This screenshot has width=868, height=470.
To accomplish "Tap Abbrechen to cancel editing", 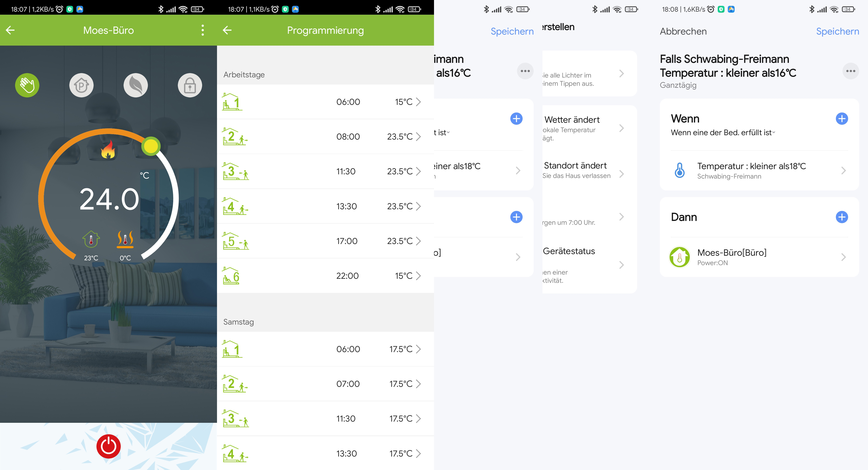I will (x=683, y=31).
